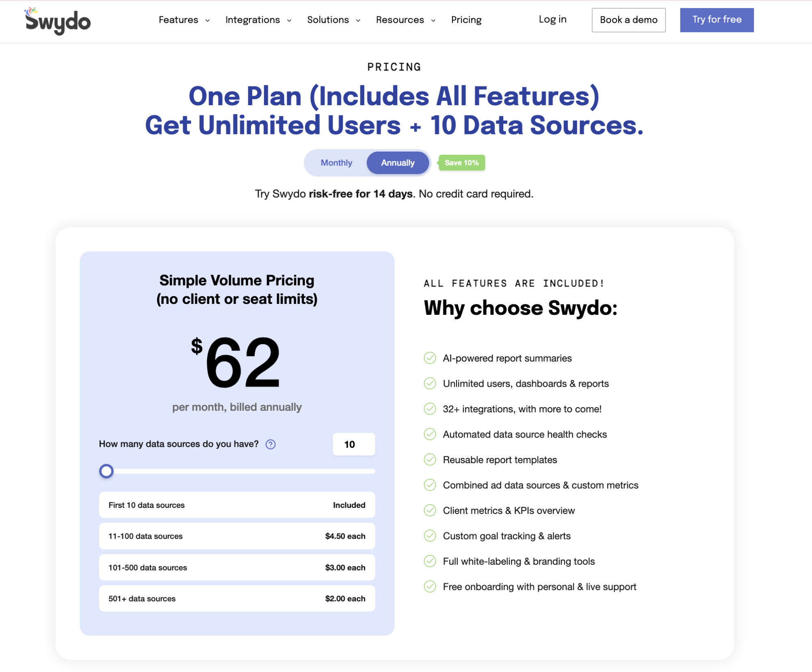The height and width of the screenshot is (672, 812).
Task: Switch billing to Monthly
Action: point(336,163)
